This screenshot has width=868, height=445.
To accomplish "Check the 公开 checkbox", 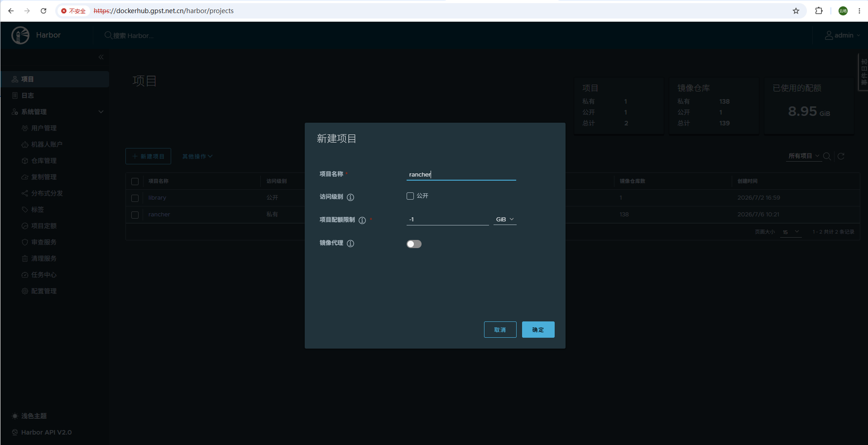I will (x=410, y=196).
